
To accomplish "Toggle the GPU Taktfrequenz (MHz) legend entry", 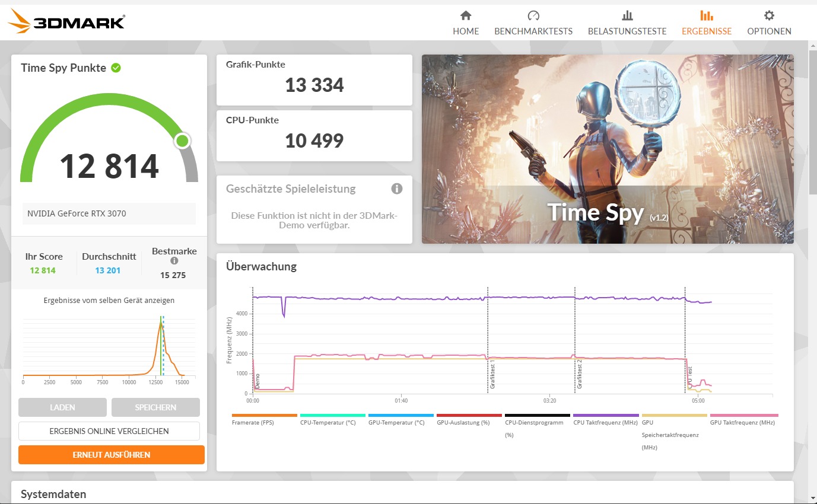I will [744, 419].
